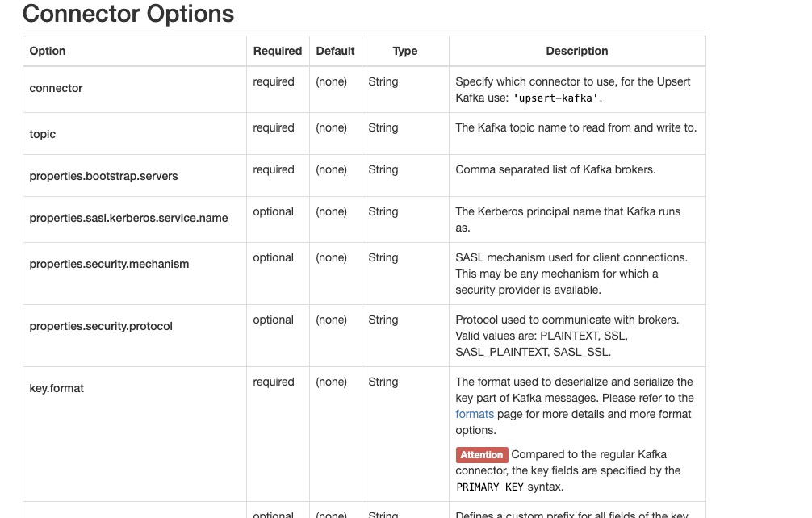Click the red Attention badge

coord(482,455)
